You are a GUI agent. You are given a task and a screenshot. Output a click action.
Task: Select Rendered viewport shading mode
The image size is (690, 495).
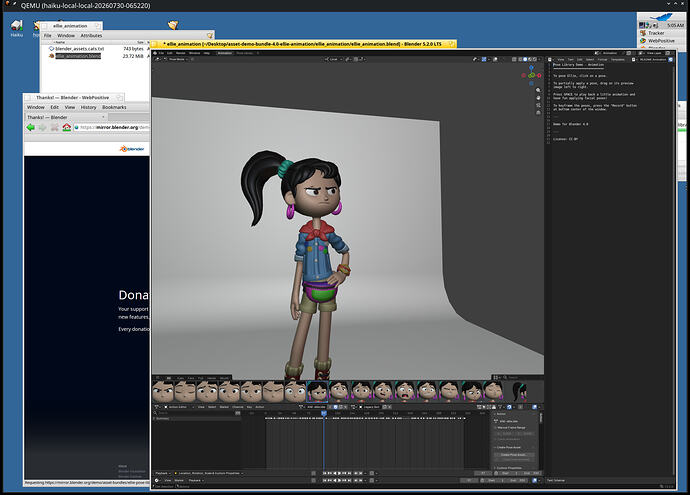click(535, 59)
